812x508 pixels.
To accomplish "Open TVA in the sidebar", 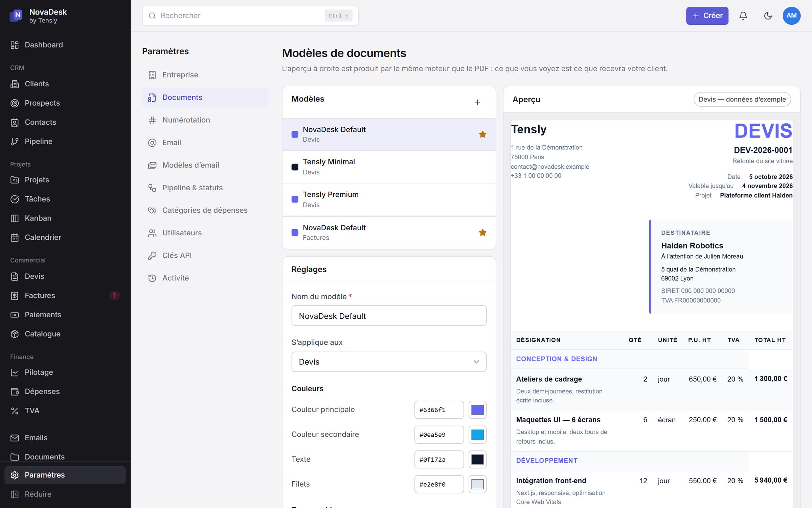I will click(65, 410).
